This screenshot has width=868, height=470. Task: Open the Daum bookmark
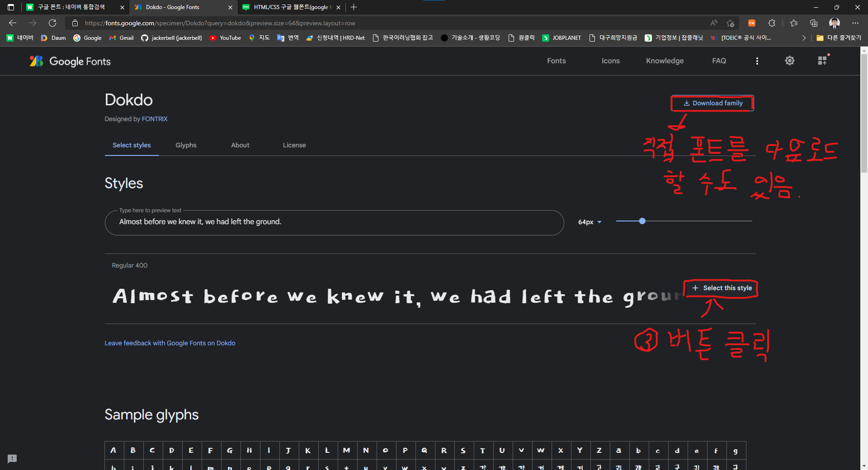(53, 38)
